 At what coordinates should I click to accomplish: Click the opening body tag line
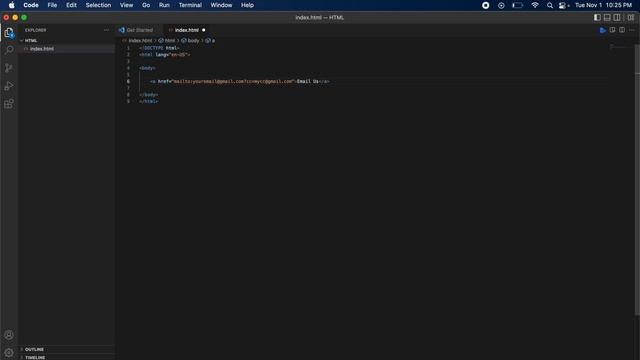pos(147,68)
